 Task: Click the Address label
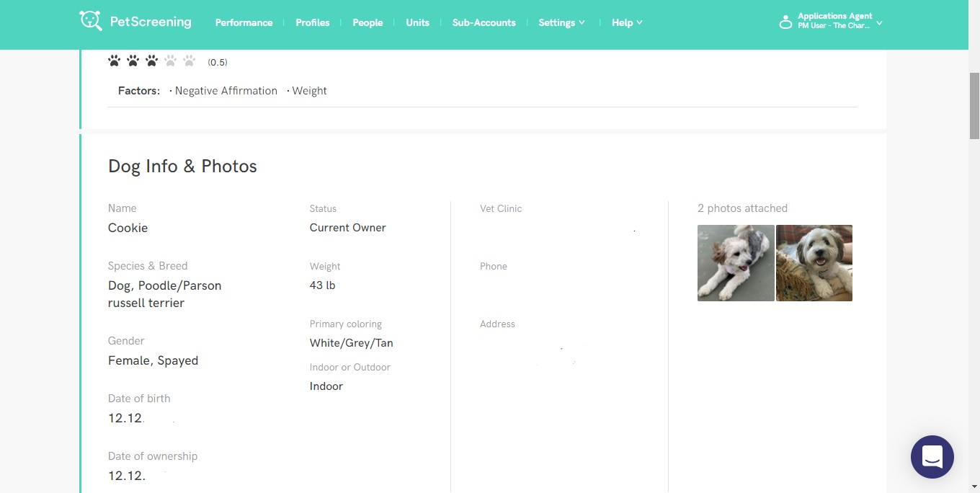(497, 324)
